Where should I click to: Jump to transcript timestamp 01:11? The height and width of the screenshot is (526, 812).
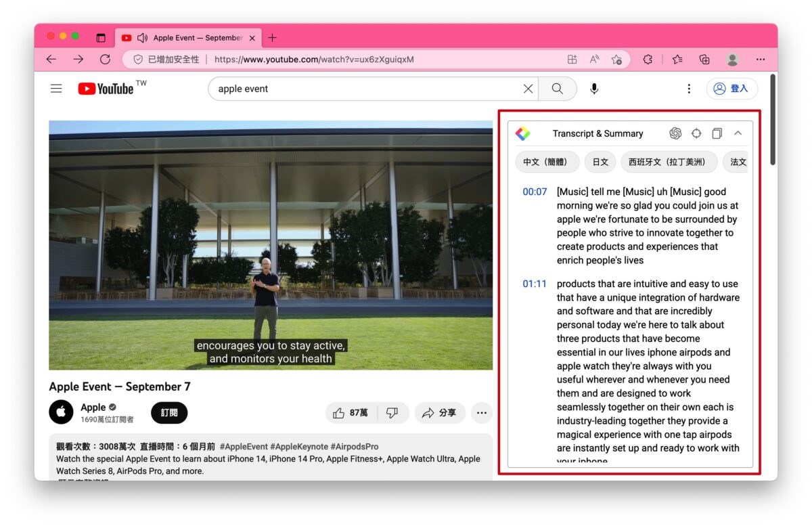(x=535, y=284)
